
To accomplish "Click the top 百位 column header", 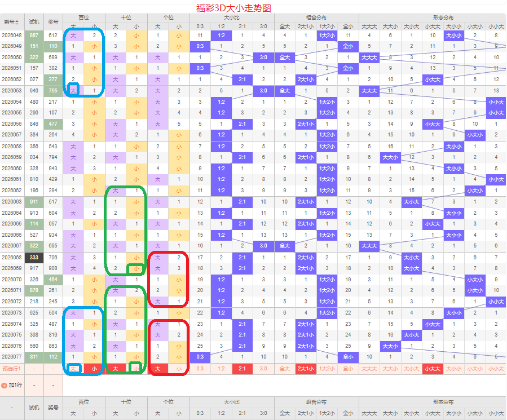I will [x=83, y=17].
